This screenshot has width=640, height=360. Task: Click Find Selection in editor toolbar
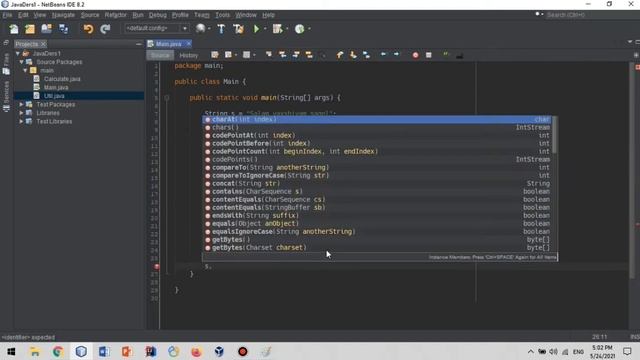click(x=269, y=55)
